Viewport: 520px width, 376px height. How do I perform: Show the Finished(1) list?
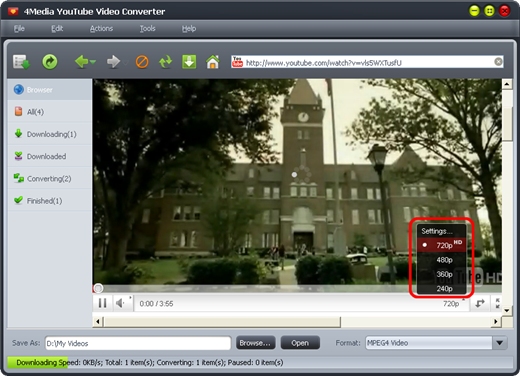coord(50,200)
